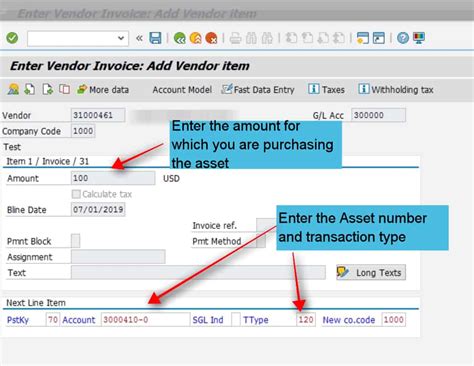Click the Text input field
This screenshot has width=474, height=366.
198,272
